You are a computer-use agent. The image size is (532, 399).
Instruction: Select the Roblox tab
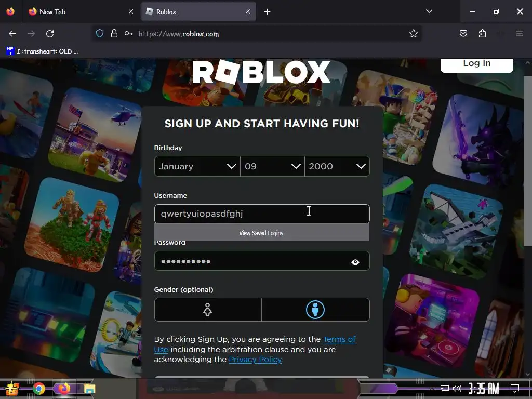198,11
